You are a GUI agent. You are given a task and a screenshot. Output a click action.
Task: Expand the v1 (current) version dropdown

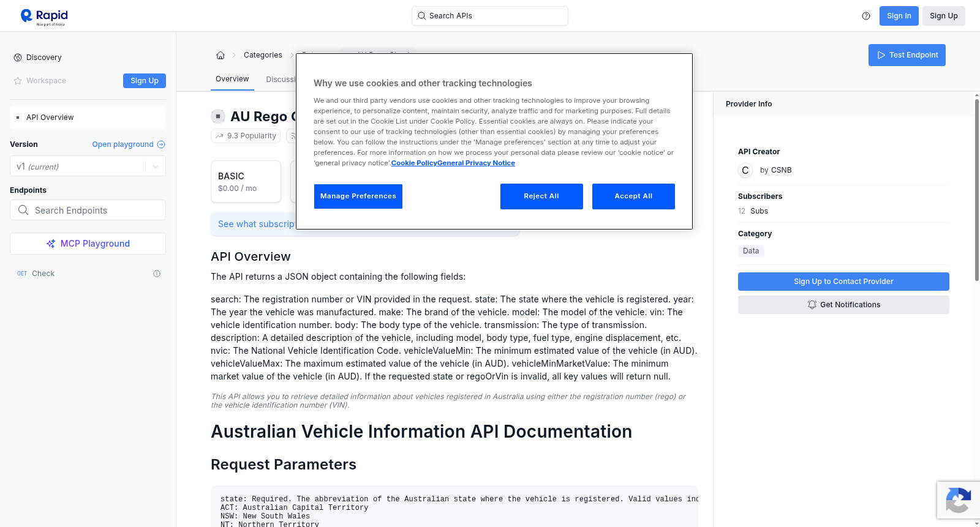point(88,166)
